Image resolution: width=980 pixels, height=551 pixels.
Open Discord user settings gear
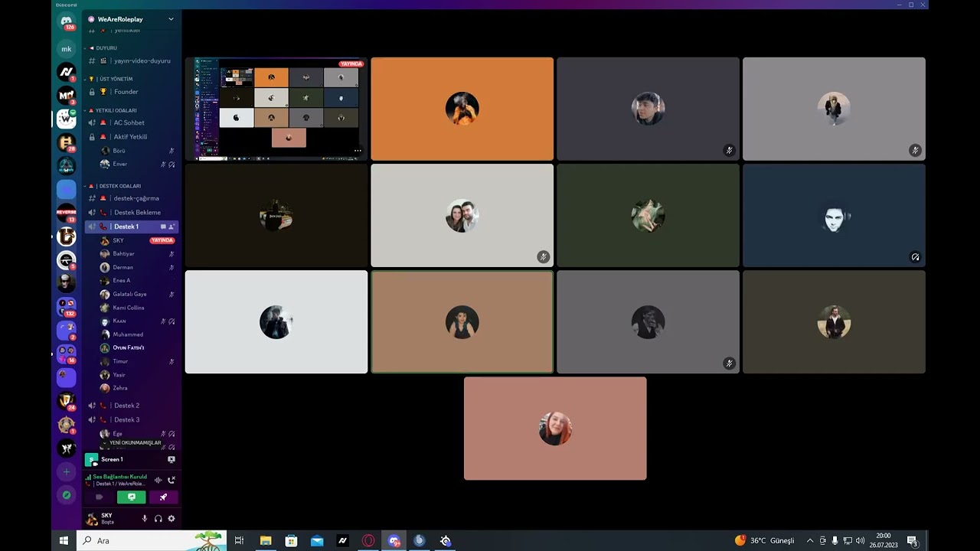pyautogui.click(x=171, y=518)
